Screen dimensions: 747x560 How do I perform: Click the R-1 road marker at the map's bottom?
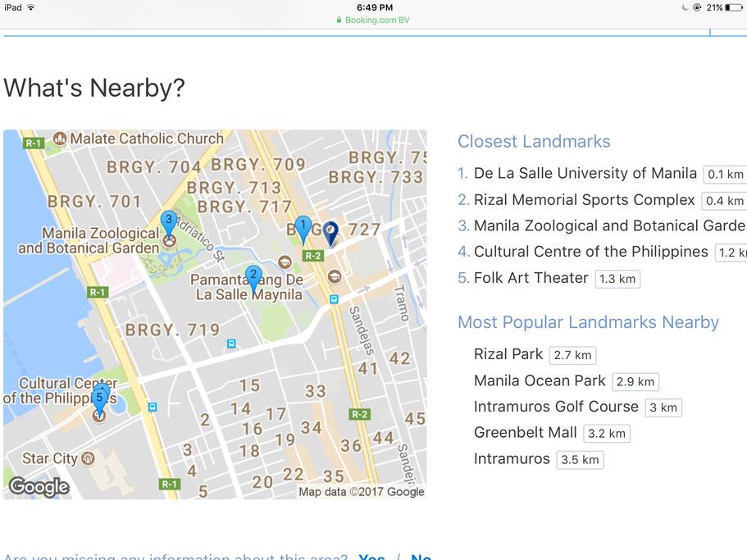click(x=169, y=485)
